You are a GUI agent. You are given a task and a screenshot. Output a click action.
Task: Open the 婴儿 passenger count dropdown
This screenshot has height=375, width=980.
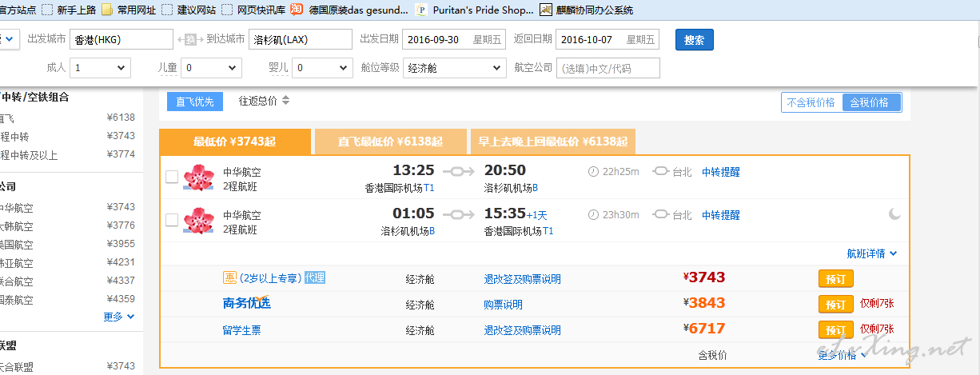point(322,68)
